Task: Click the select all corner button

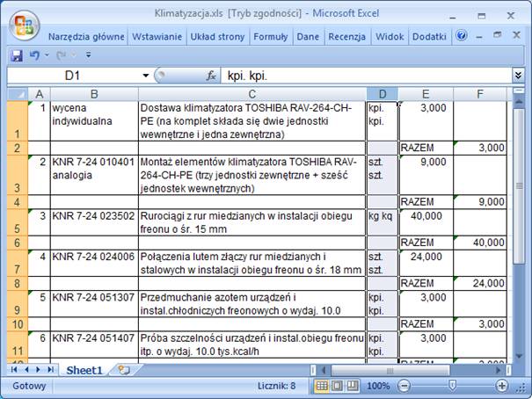Action: (x=17, y=93)
